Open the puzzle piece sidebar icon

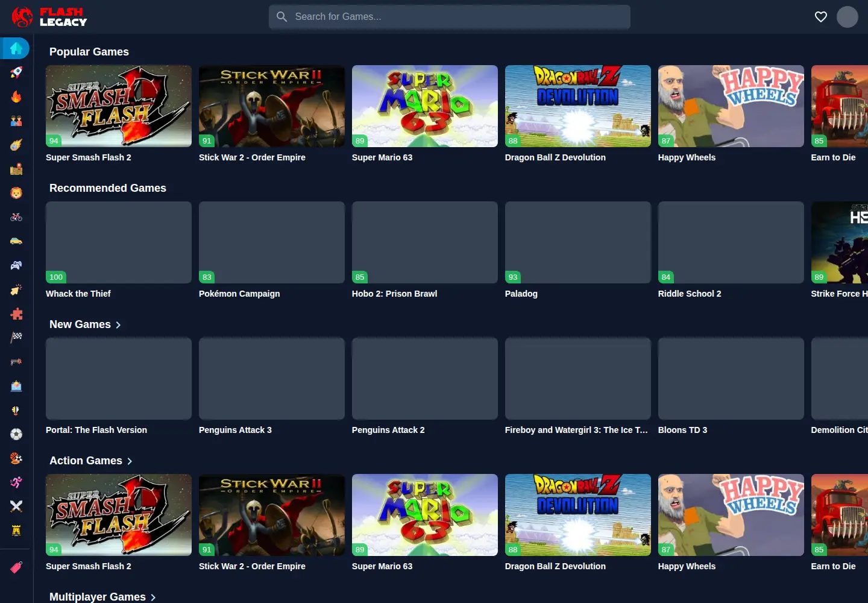click(x=16, y=314)
